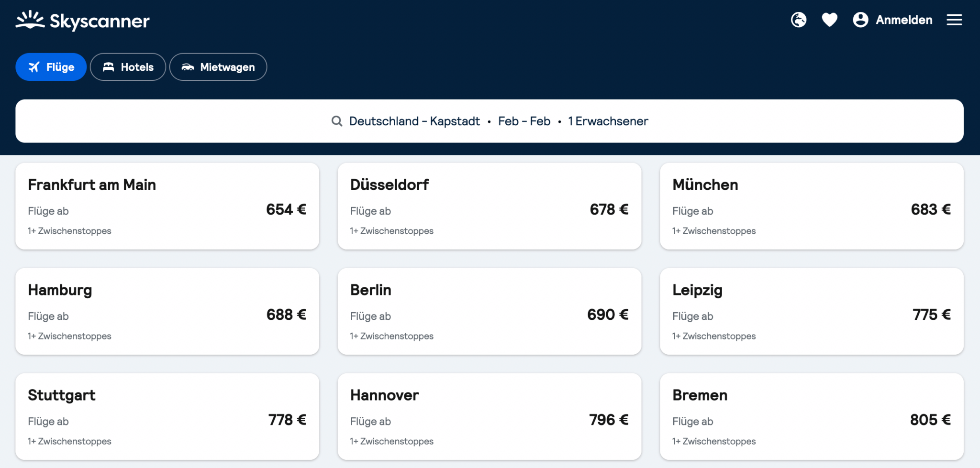Open the Feb – Feb date selector

[x=525, y=121]
